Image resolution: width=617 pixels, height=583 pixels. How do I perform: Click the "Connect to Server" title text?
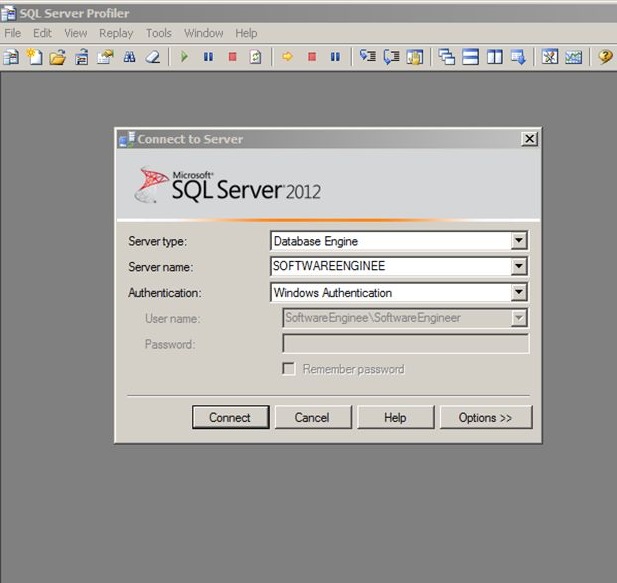tap(190, 139)
